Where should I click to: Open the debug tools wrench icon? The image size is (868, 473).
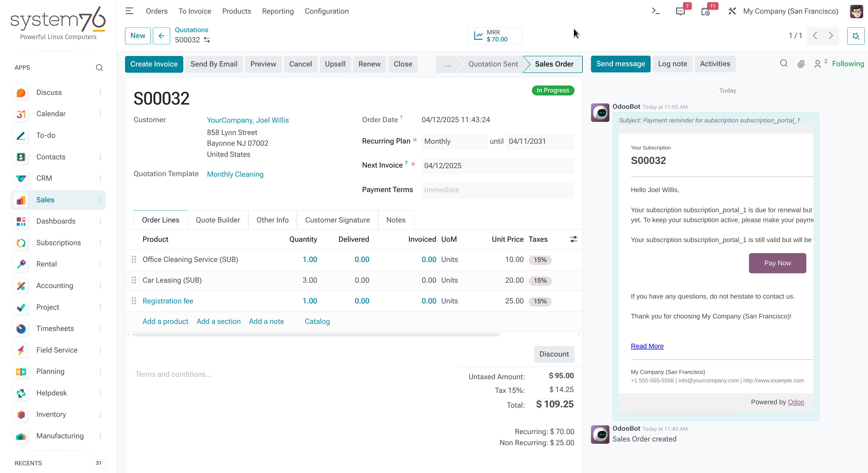pos(732,11)
